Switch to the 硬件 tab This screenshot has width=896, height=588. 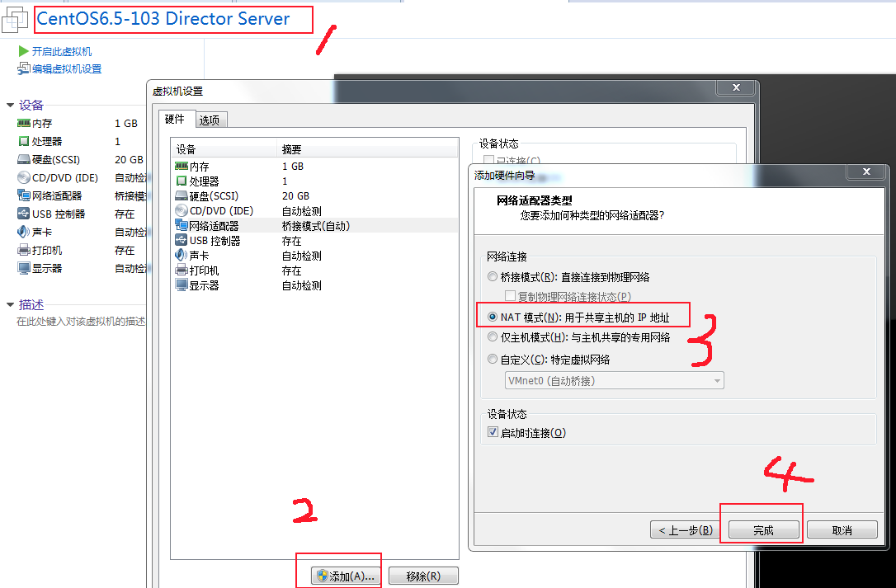[177, 119]
